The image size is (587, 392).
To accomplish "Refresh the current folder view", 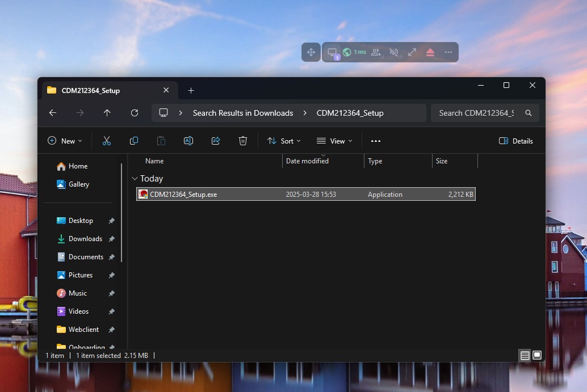I will (135, 113).
